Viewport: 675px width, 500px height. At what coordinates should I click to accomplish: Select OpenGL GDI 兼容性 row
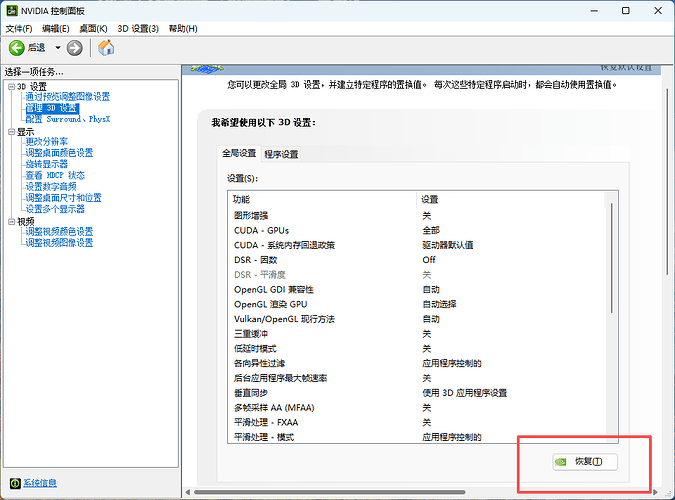[x=417, y=289]
